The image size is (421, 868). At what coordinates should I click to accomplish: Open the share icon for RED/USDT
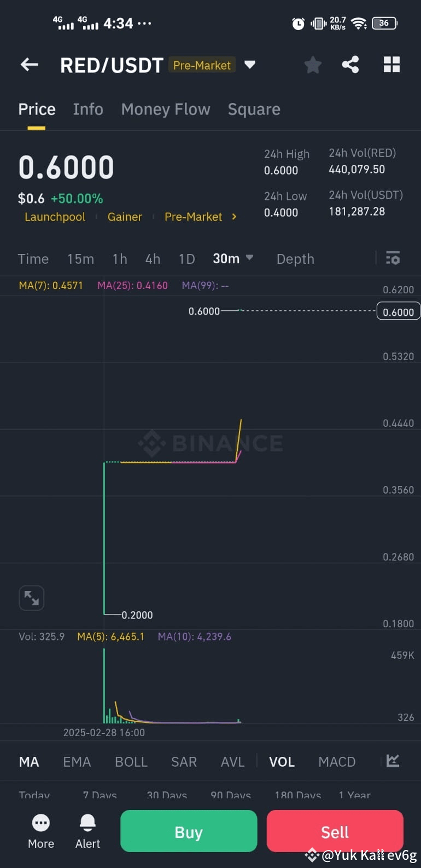click(x=350, y=65)
